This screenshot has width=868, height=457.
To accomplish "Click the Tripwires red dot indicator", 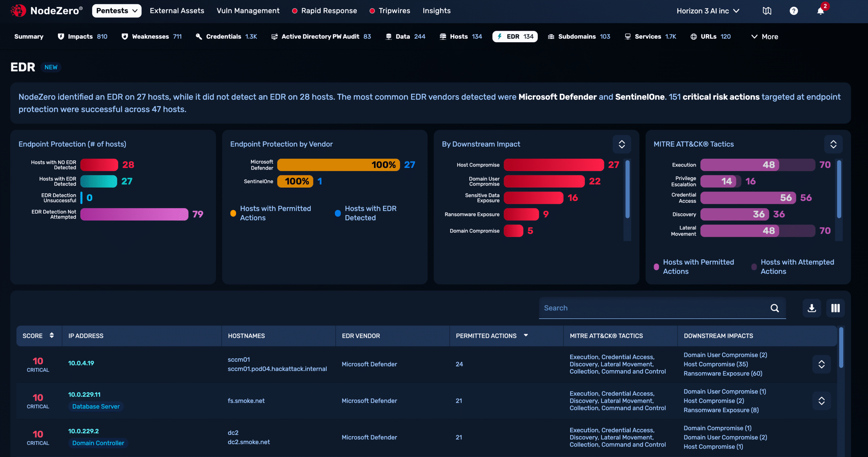I will [x=372, y=11].
